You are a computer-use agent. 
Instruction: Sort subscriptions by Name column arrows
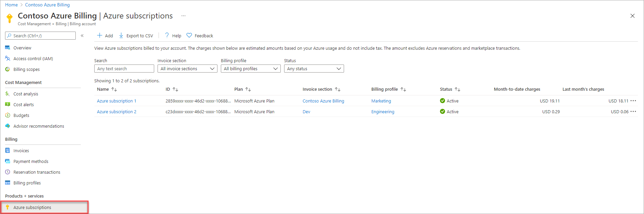(114, 89)
